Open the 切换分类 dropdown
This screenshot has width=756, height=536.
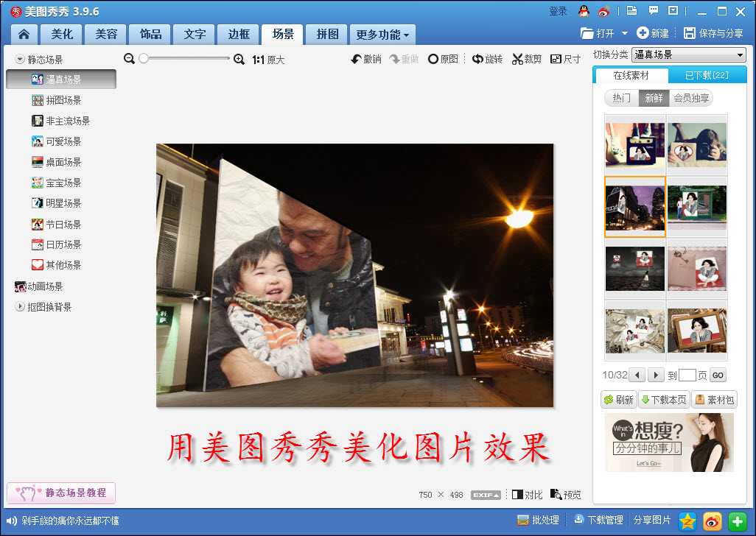[x=688, y=55]
